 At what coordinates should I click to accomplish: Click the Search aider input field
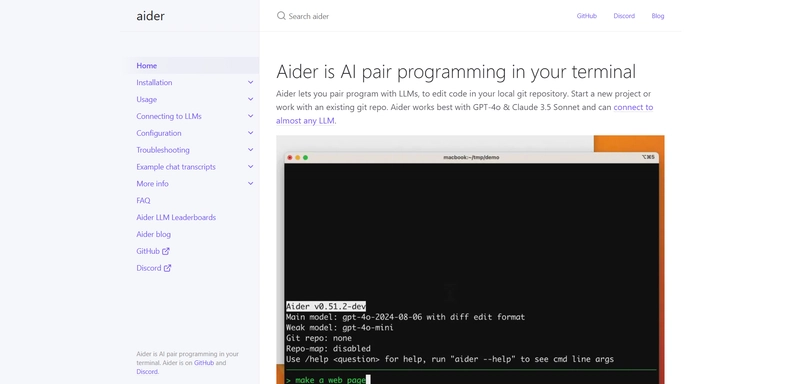(418, 16)
